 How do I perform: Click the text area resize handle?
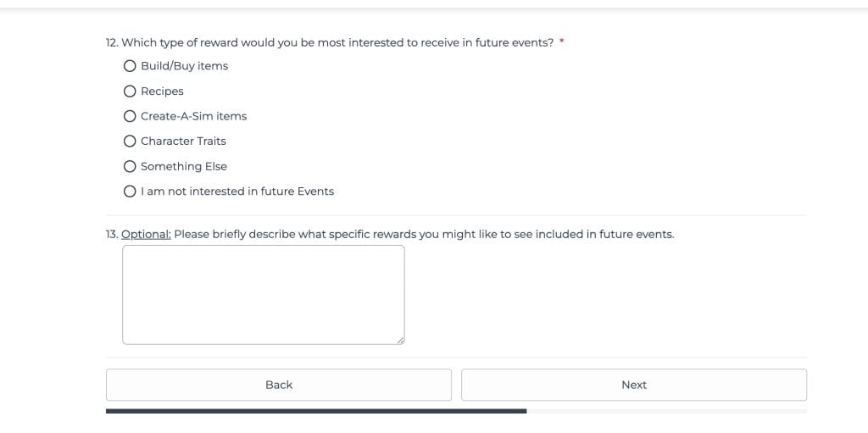[x=400, y=340]
